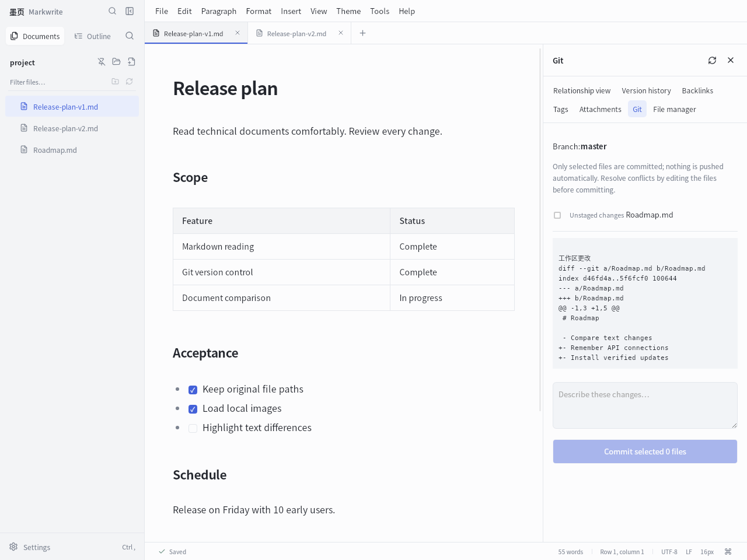This screenshot has height=560, width=747.
Task: Select the Git tab in side panel
Action: 637,109
